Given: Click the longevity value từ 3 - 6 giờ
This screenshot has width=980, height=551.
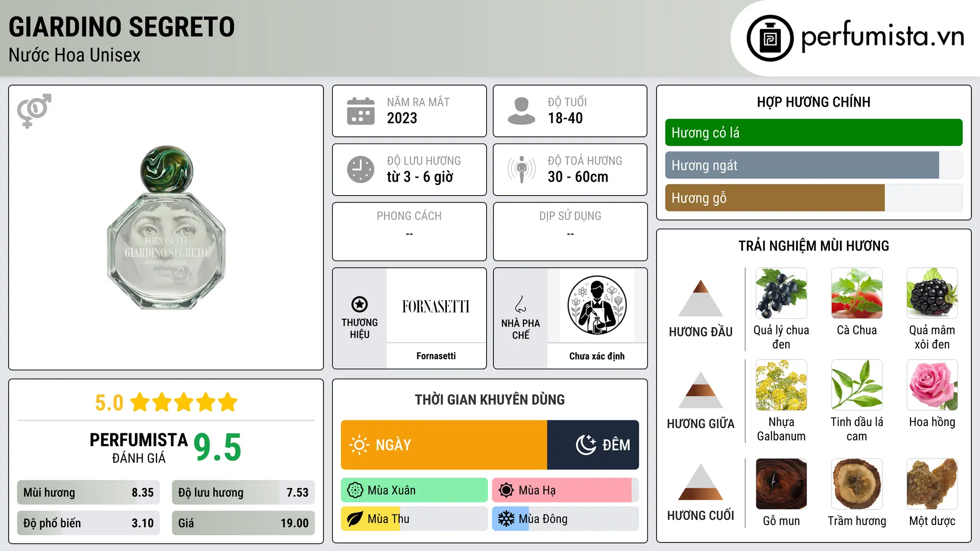Looking at the screenshot, I should pos(420,177).
